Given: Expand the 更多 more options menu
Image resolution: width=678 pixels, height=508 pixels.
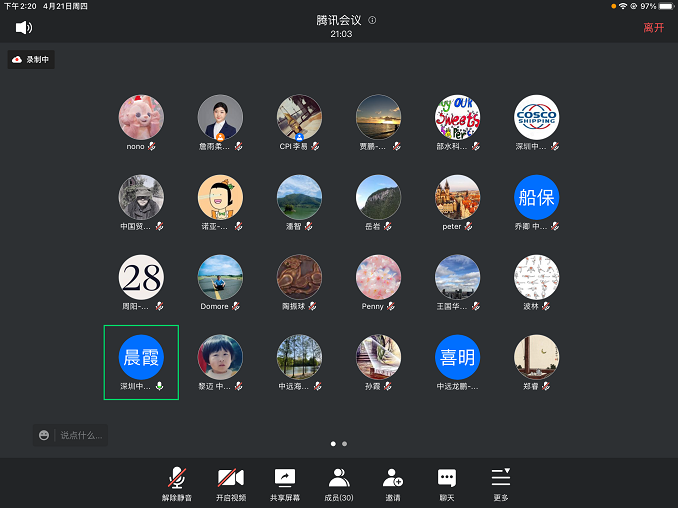Looking at the screenshot, I should [x=501, y=484].
